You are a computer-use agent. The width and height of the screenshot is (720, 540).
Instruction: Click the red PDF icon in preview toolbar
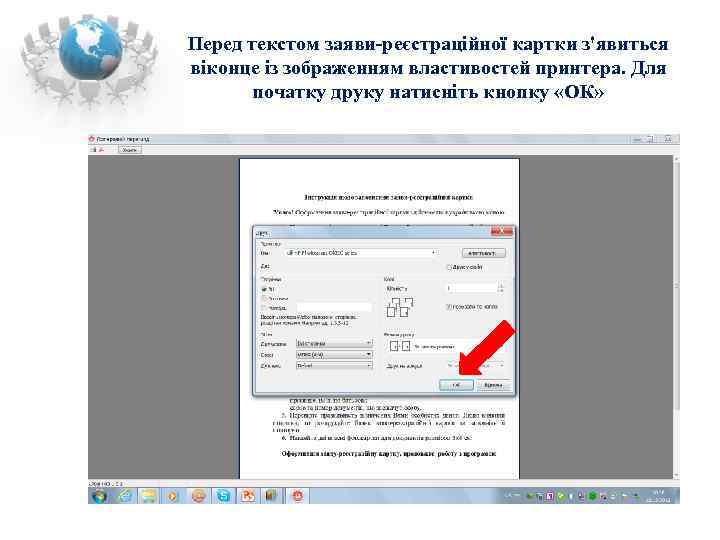(x=101, y=150)
